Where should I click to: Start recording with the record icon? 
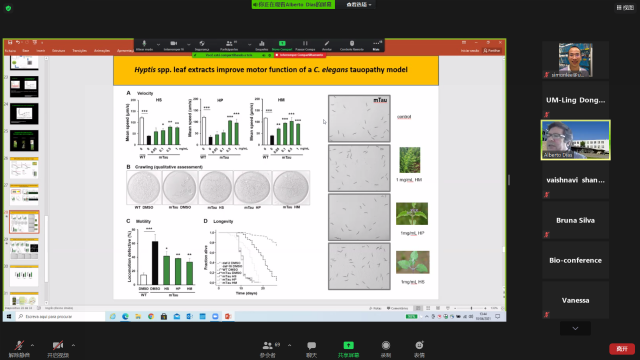[386, 345]
